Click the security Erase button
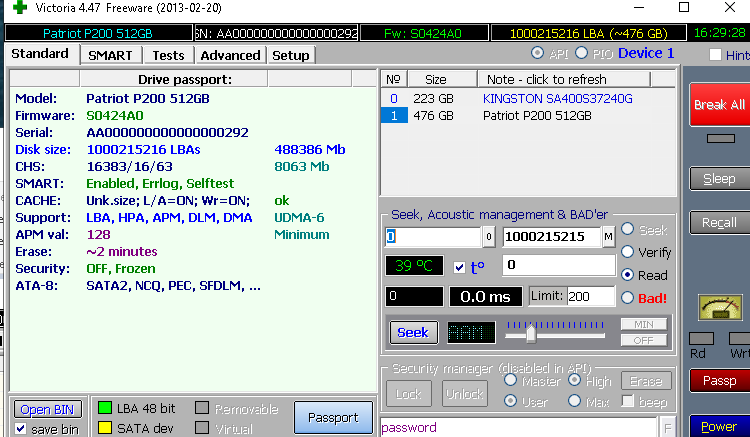The image size is (750, 437). [x=646, y=381]
